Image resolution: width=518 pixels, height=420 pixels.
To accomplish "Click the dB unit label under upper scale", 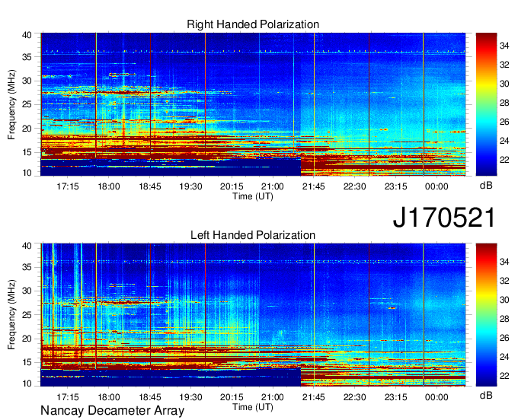I will [486, 186].
